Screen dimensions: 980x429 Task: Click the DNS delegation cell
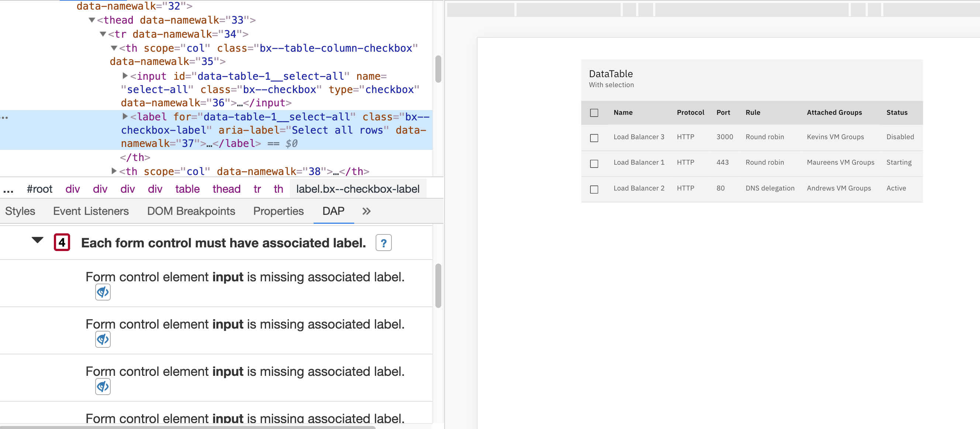770,188
